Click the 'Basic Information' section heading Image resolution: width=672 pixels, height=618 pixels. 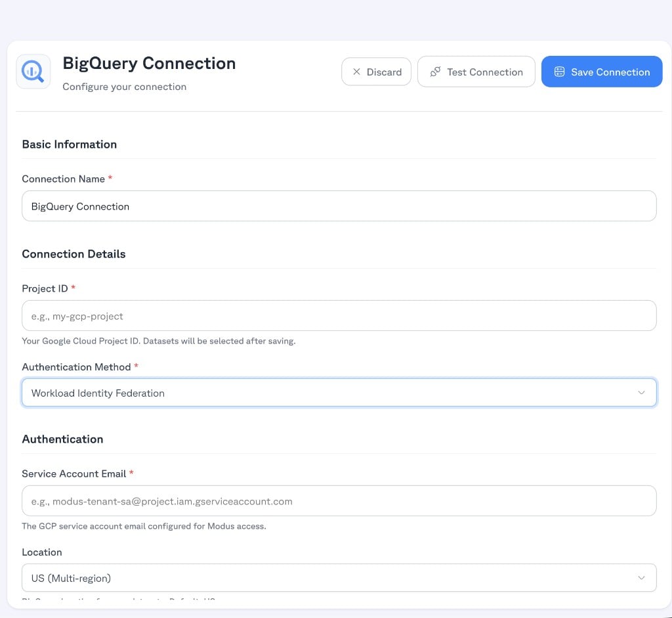(x=70, y=144)
